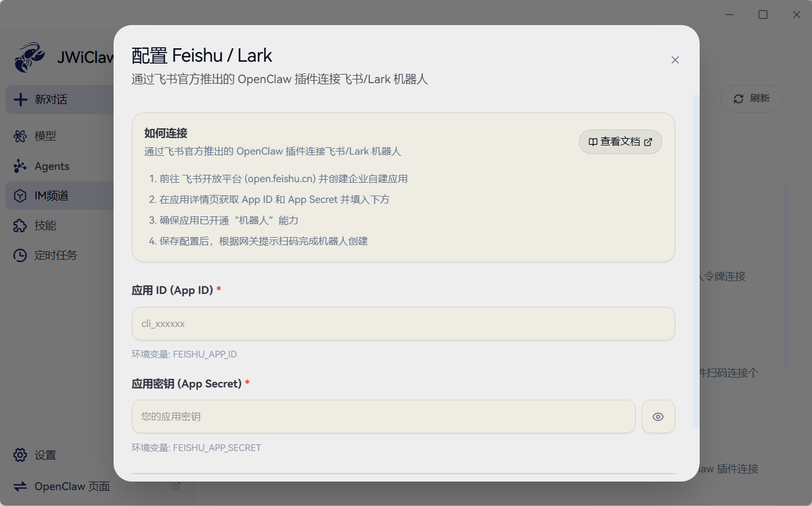Click the OpenClaw 页面 swap arrows icon

point(20,486)
